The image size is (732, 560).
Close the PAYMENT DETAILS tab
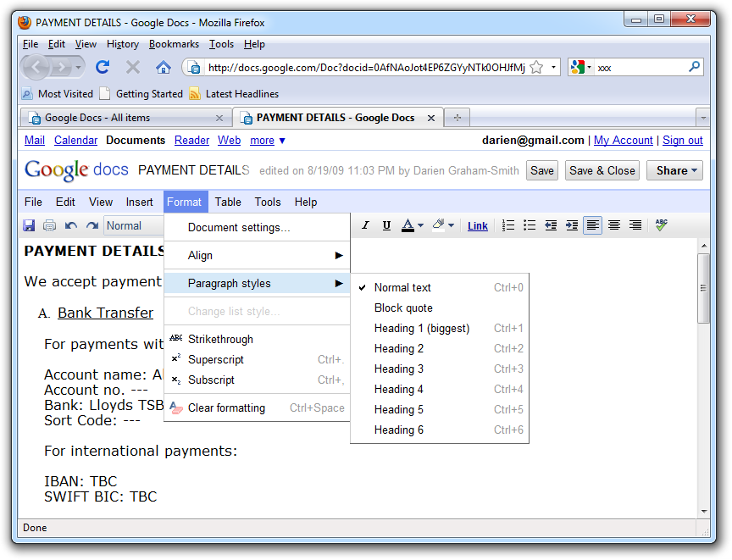click(431, 118)
